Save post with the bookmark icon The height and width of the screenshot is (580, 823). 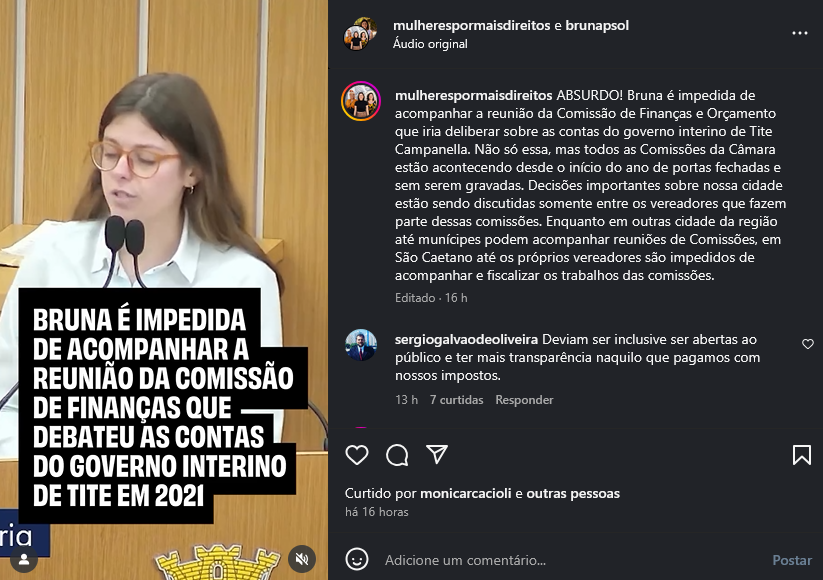click(801, 455)
